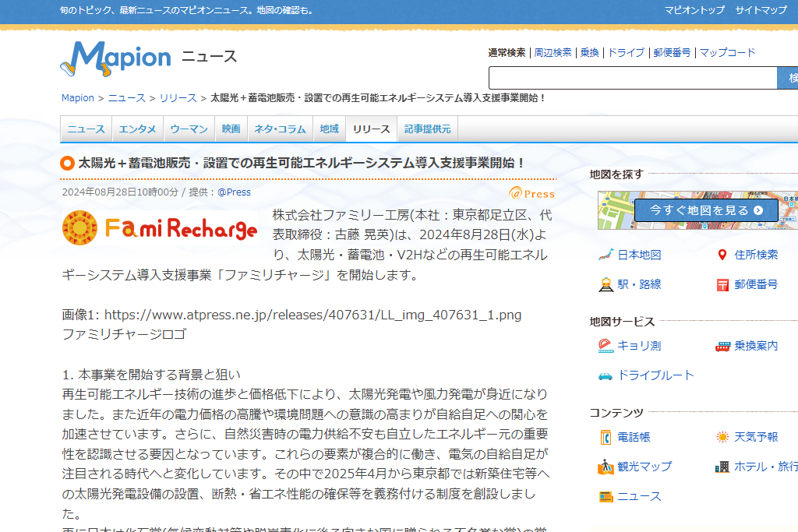Click the car icon beside ドライブルート

[606, 376]
